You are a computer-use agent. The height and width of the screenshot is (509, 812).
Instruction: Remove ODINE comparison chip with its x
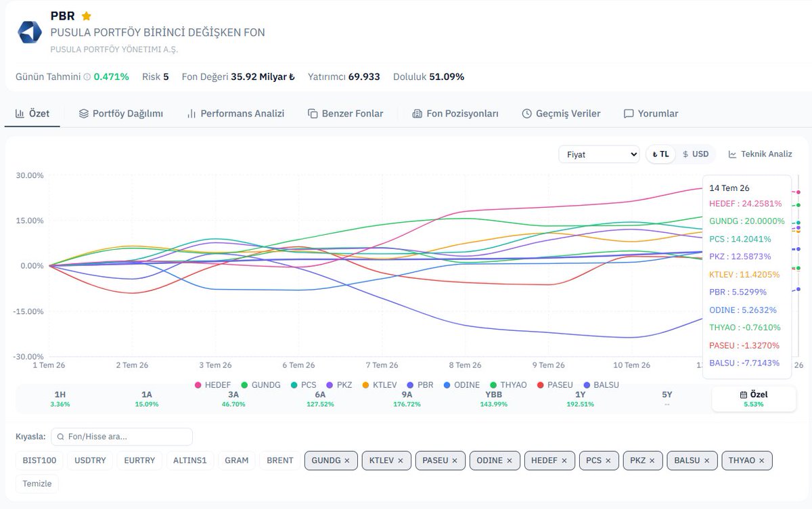(x=509, y=460)
